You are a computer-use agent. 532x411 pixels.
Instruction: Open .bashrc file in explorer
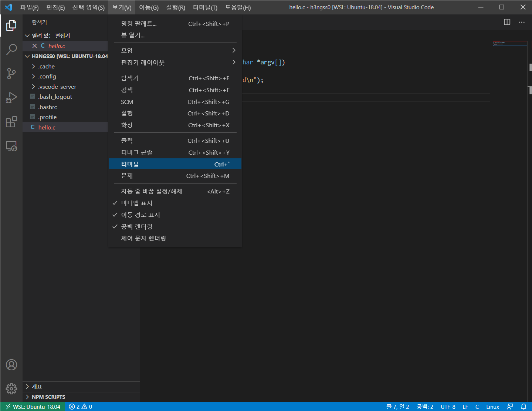pyautogui.click(x=65, y=107)
